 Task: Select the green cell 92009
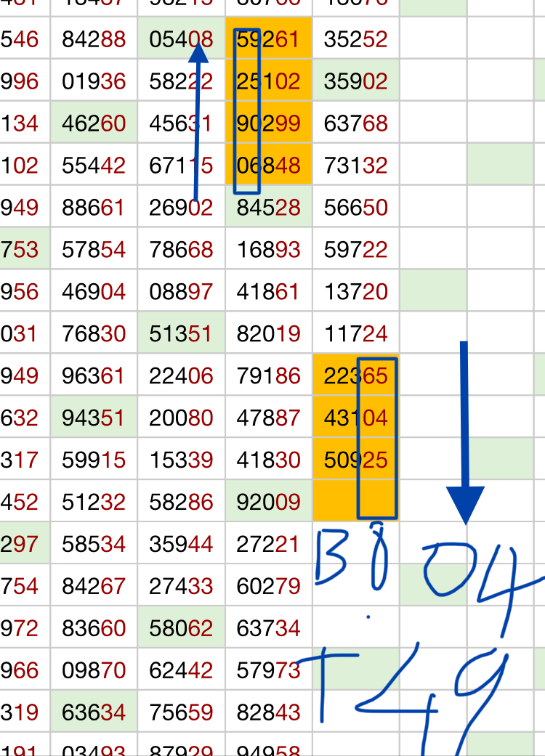coord(269,500)
